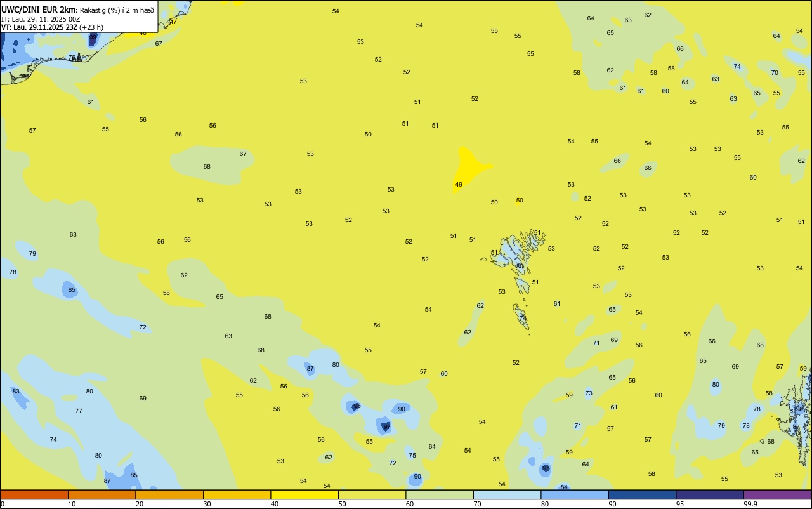Click the legend tick label "40"
Viewport: 812px width, 509px height.
(274, 504)
